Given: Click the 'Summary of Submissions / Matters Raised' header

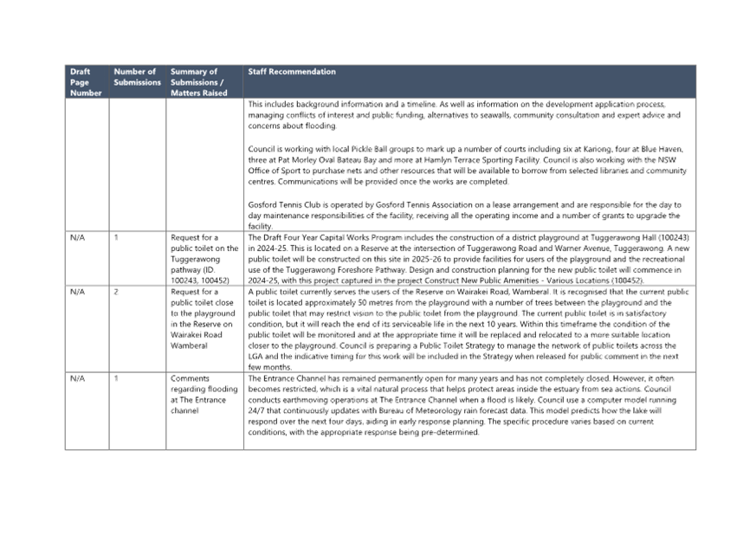Looking at the screenshot, I should click(x=204, y=82).
